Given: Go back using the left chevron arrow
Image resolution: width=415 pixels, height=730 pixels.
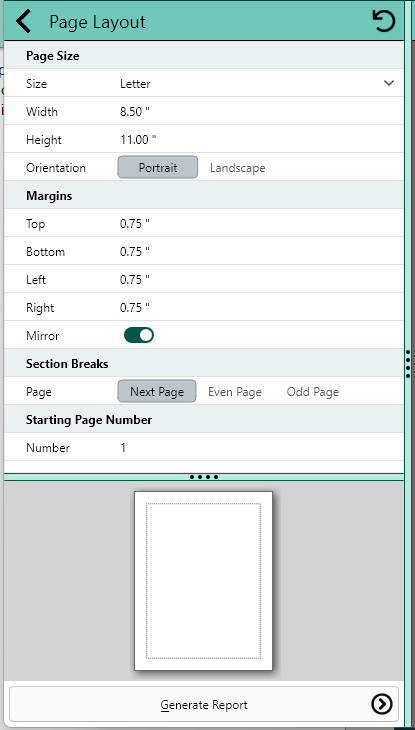Looking at the screenshot, I should [23, 21].
